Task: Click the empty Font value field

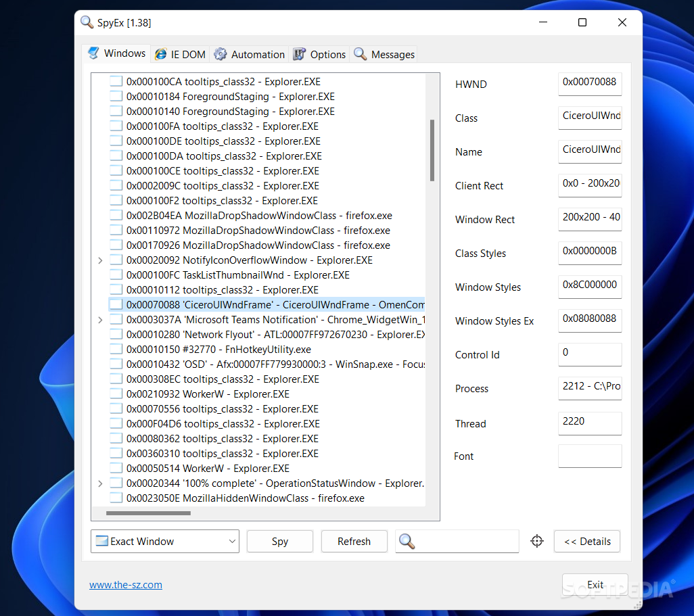Action: point(590,456)
